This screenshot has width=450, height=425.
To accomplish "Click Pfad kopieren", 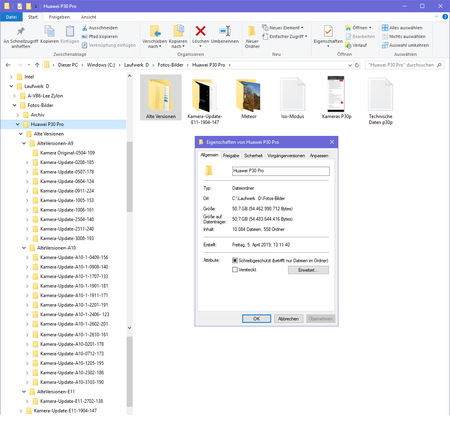I will coord(100,36).
